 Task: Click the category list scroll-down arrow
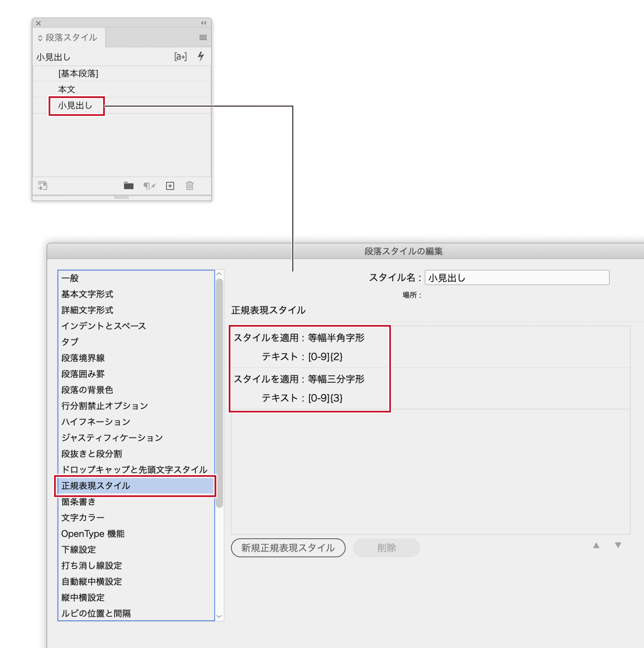219,617
